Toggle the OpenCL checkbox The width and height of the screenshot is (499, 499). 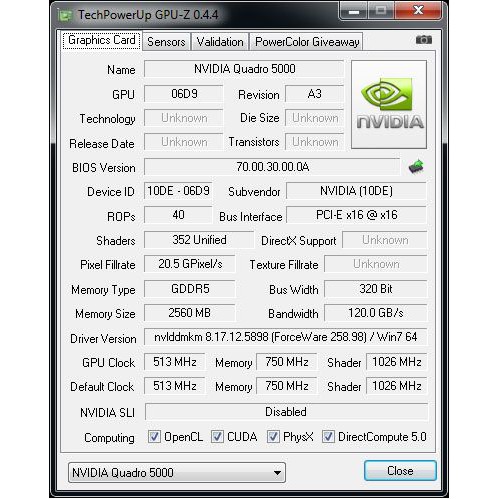[154, 437]
